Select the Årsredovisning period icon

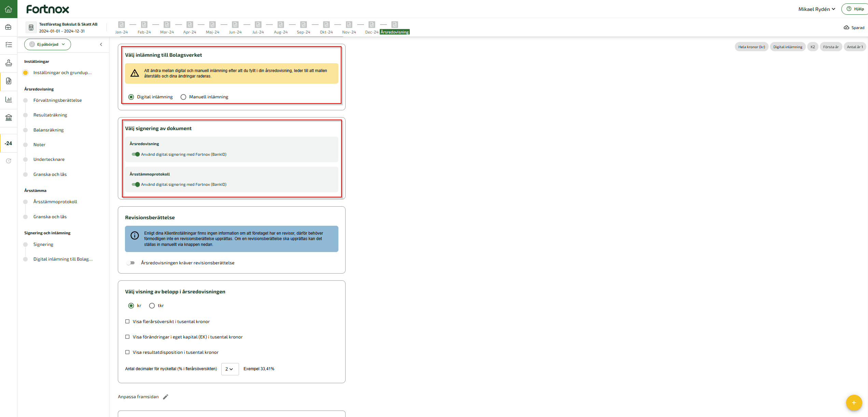[395, 25]
